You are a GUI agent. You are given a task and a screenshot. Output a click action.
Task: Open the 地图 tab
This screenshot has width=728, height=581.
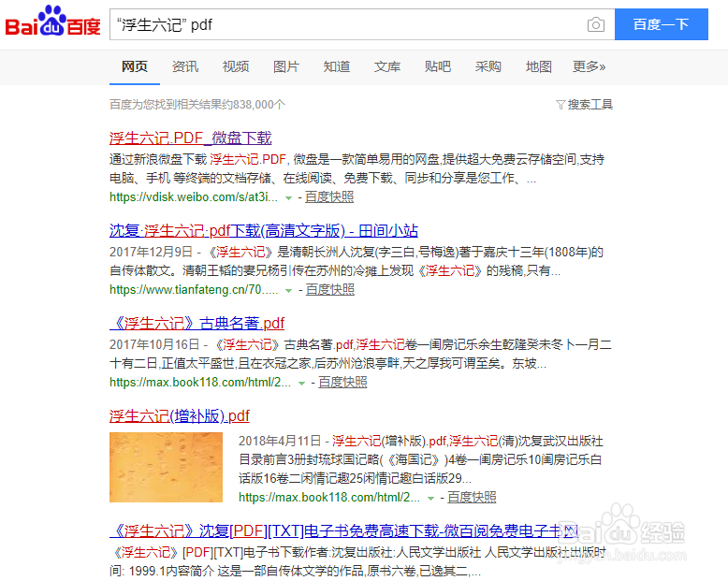pyautogui.click(x=539, y=66)
